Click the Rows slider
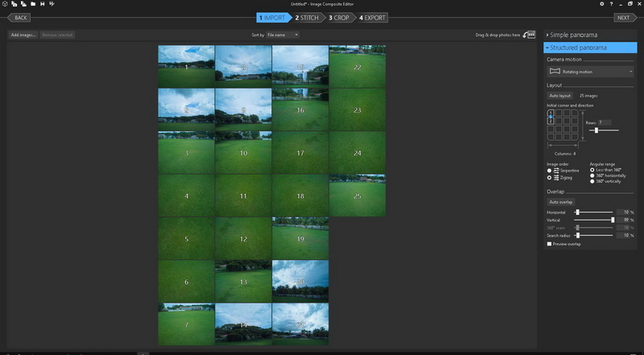 coord(604,130)
